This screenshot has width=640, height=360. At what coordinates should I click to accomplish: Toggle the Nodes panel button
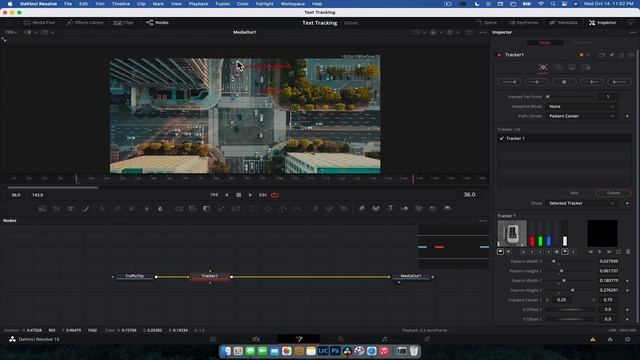(158, 22)
